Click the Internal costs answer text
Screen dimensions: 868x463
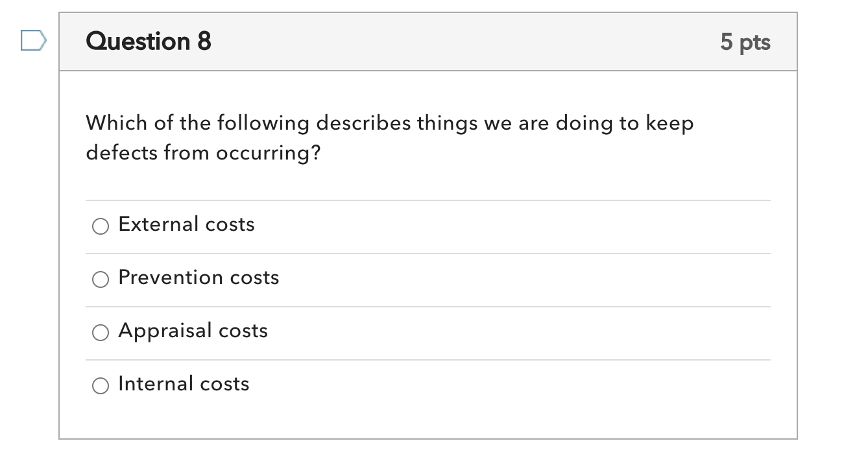point(183,384)
